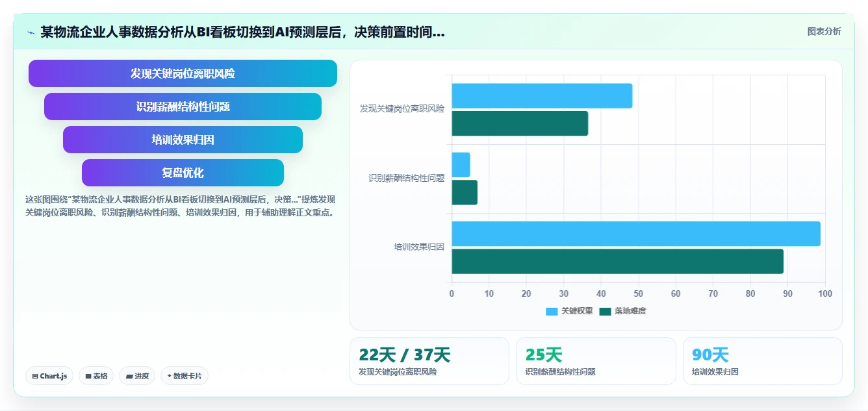Viewport: 868px width, 411px height.
Task: Click the blue lightning icon beside the title
Action: click(31, 32)
